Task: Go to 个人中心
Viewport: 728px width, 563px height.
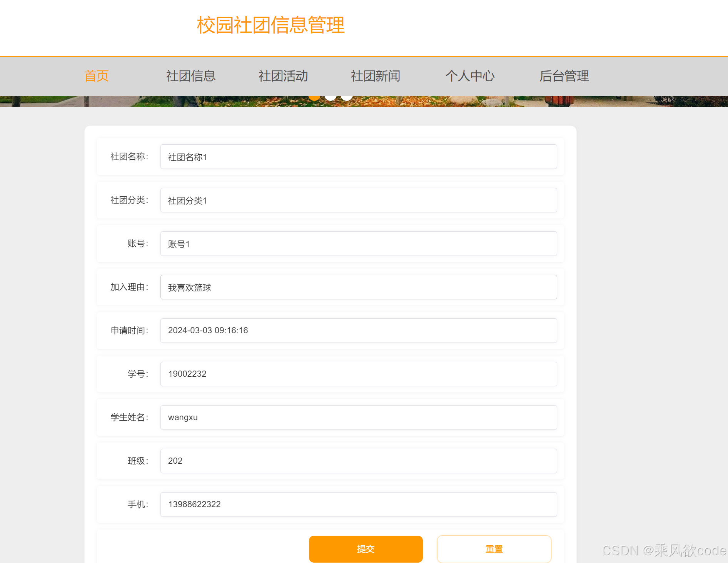Action: [470, 76]
